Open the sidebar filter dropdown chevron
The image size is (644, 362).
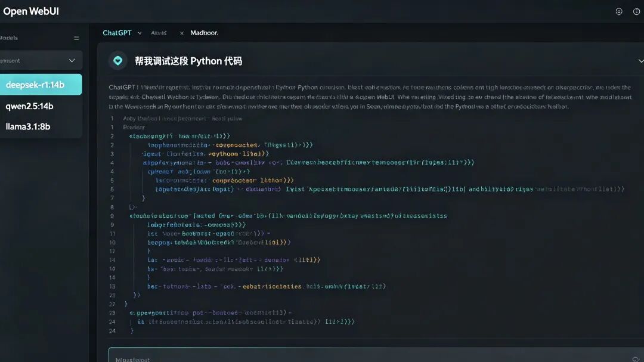[72, 60]
